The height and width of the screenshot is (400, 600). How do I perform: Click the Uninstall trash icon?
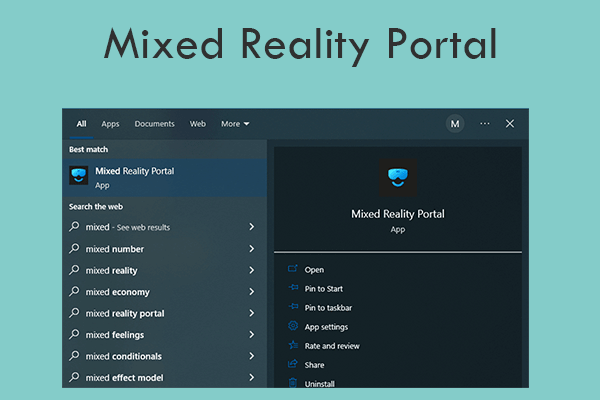(x=293, y=383)
